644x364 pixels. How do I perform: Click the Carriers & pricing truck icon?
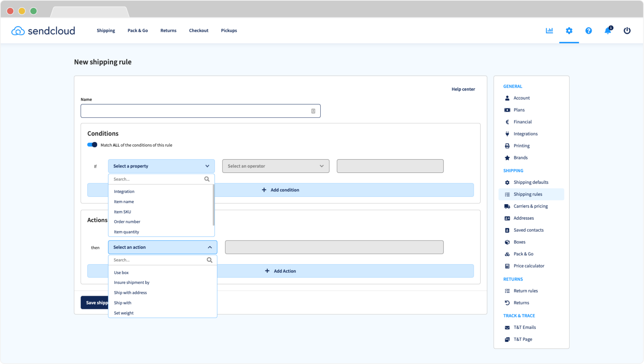tap(507, 206)
